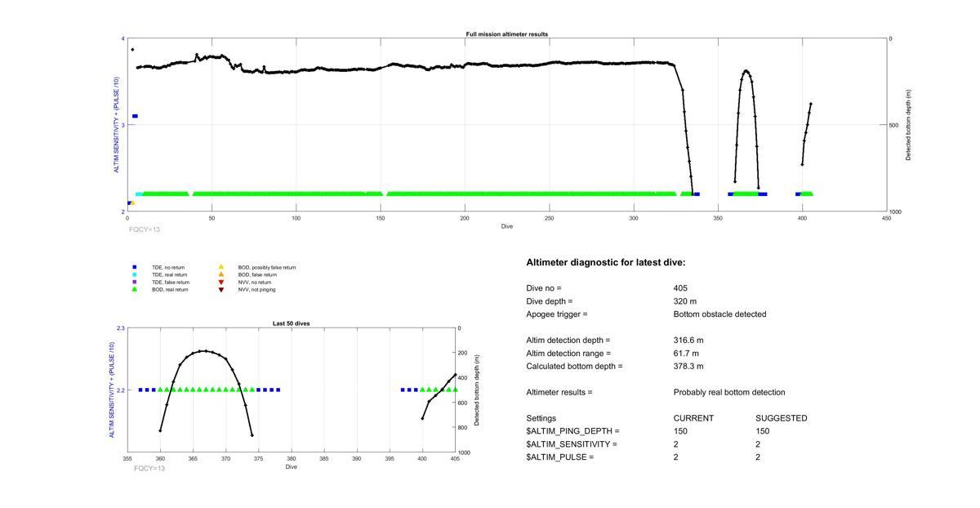Click the top chart's 'Detected bottom depth (m)' axis label
The image size is (980, 508).
[x=908, y=125]
